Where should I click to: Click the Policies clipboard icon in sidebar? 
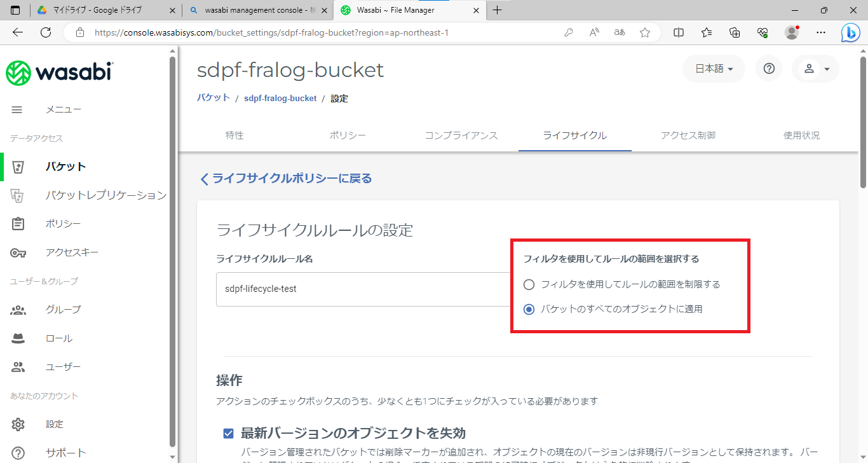click(x=18, y=224)
